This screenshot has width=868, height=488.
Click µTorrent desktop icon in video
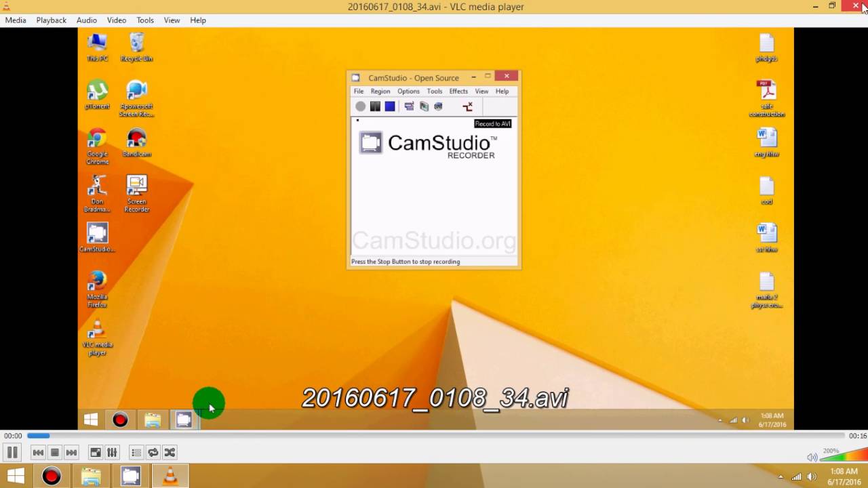click(x=97, y=95)
